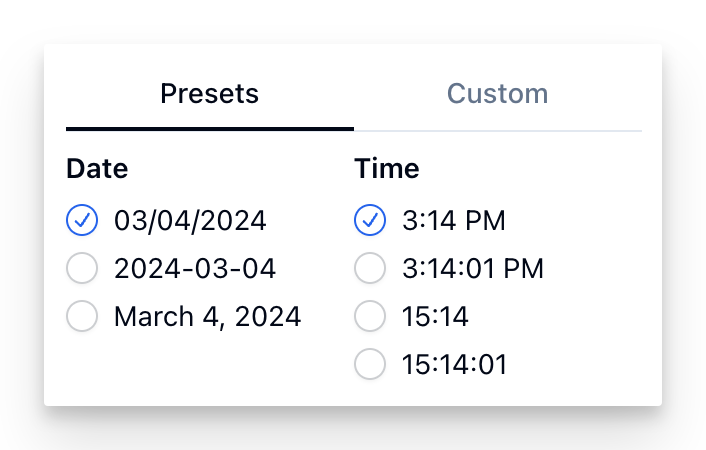Viewport: 706px width, 450px height.
Task: Select the 15:14:01 radio circle
Action: click(370, 365)
